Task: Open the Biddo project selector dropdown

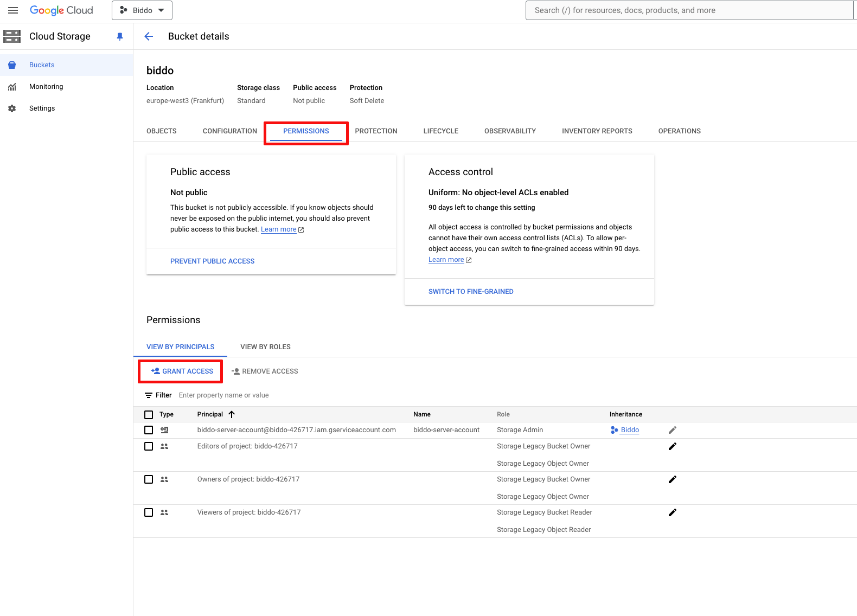Action: pyautogui.click(x=142, y=10)
